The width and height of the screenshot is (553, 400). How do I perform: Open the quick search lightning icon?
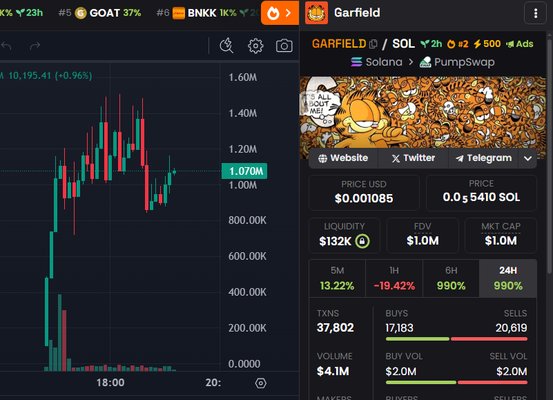tap(226, 46)
